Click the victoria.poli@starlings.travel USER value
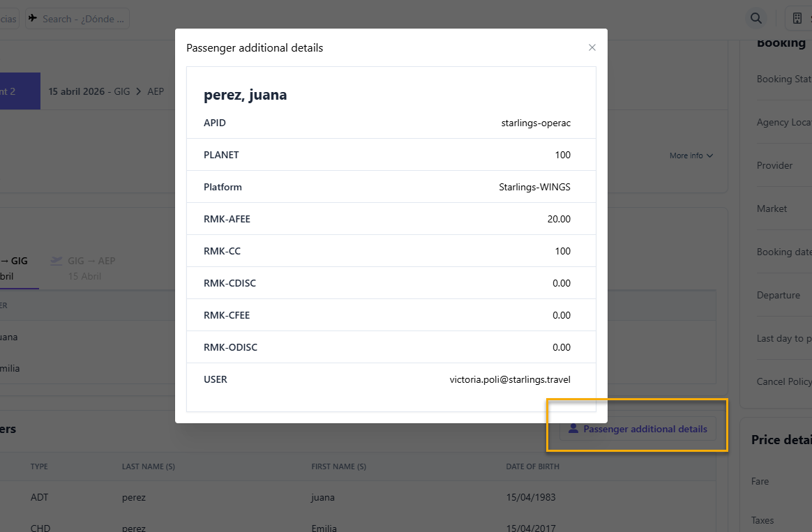Viewport: 812px width, 532px height. coord(510,379)
